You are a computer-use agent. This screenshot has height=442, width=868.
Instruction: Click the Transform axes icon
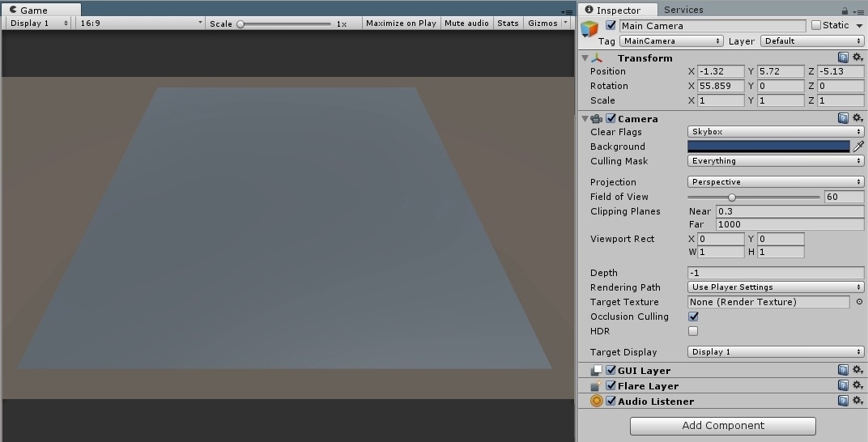(597, 57)
